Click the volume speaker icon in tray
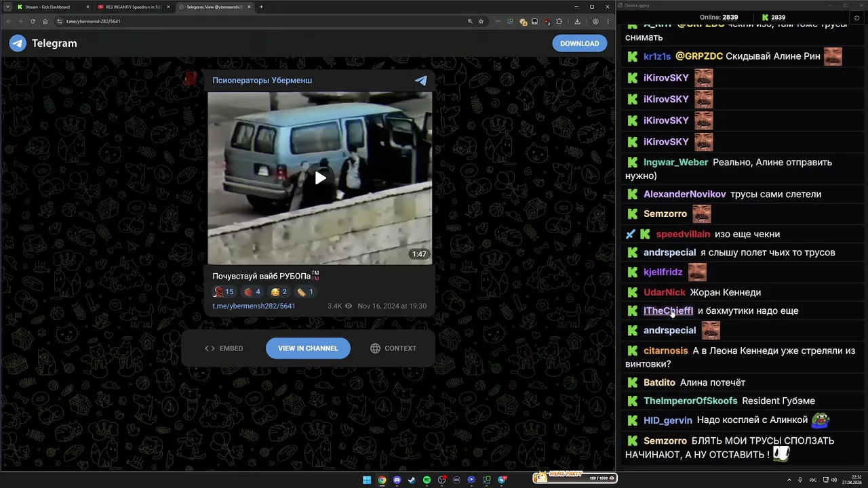Viewport: 868px width, 488px height. tap(834, 480)
